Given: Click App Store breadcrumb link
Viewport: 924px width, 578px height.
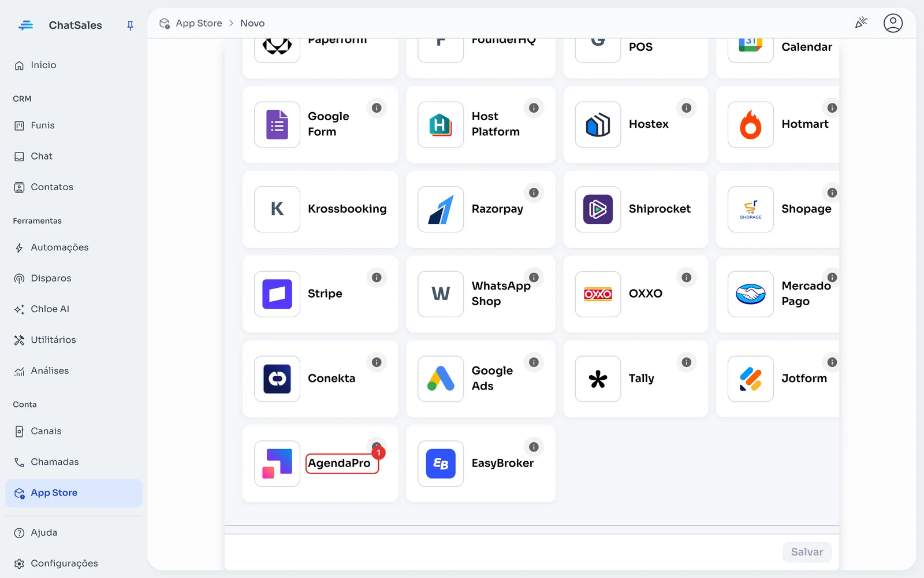Looking at the screenshot, I should (x=199, y=23).
